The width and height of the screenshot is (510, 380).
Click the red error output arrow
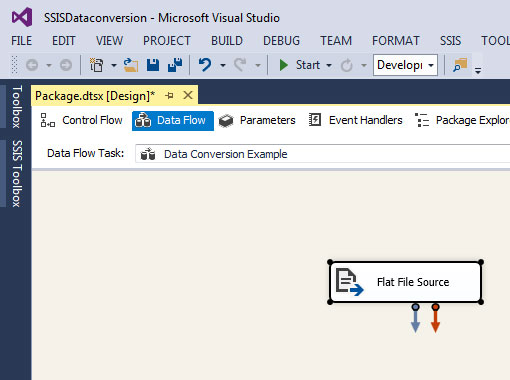435,318
